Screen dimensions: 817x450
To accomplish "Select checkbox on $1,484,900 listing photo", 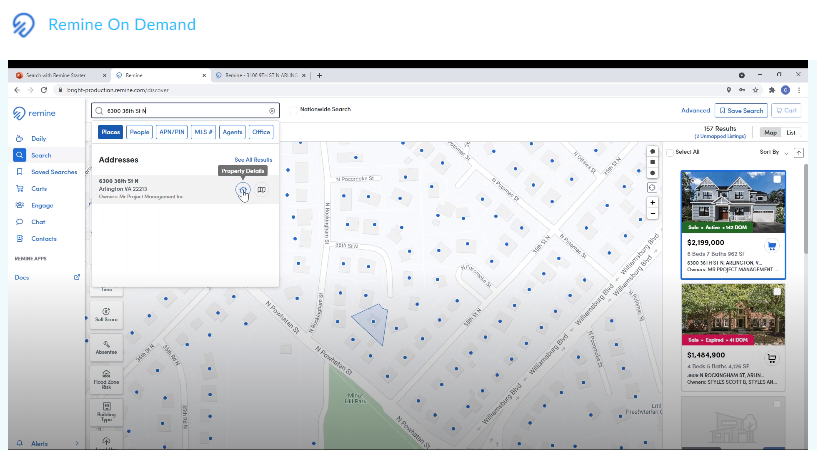I will (x=777, y=292).
